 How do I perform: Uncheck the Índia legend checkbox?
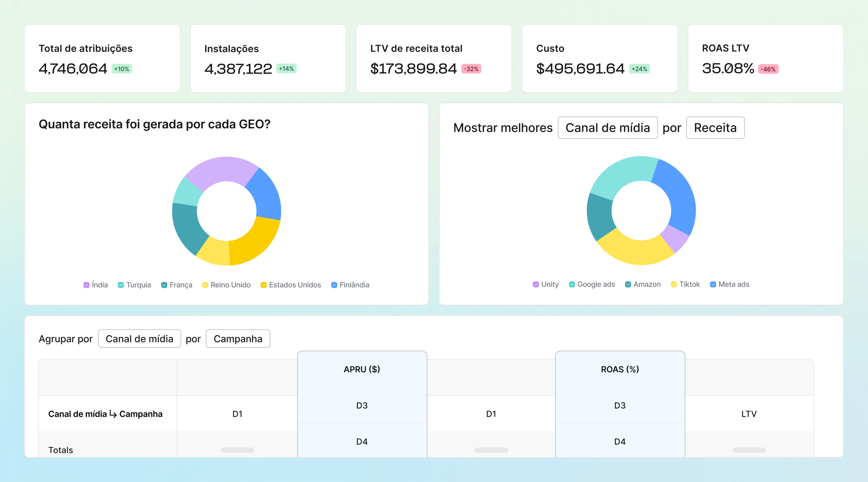tap(86, 285)
